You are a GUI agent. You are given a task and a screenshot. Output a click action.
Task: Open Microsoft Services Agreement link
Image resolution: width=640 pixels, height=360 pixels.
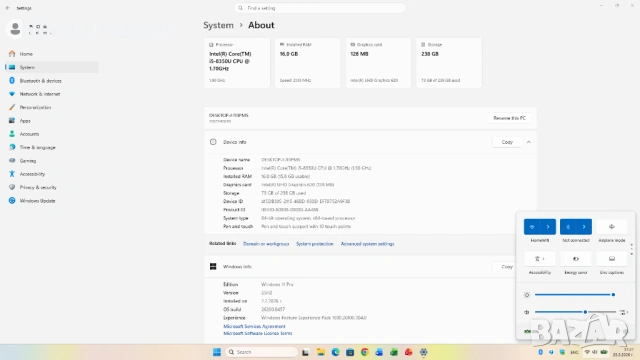coord(254,326)
